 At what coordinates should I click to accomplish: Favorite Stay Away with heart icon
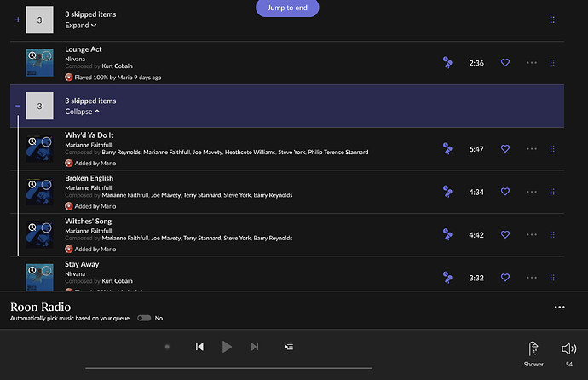505,278
